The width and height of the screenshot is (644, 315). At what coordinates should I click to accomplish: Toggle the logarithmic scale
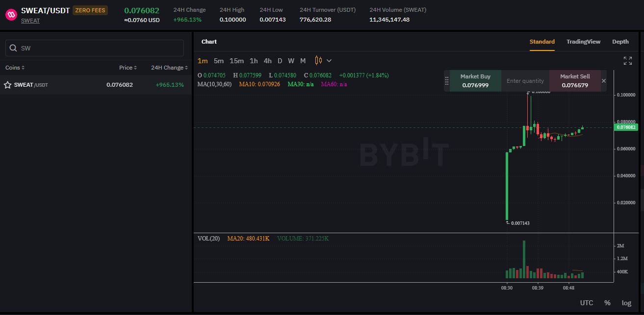(626, 303)
